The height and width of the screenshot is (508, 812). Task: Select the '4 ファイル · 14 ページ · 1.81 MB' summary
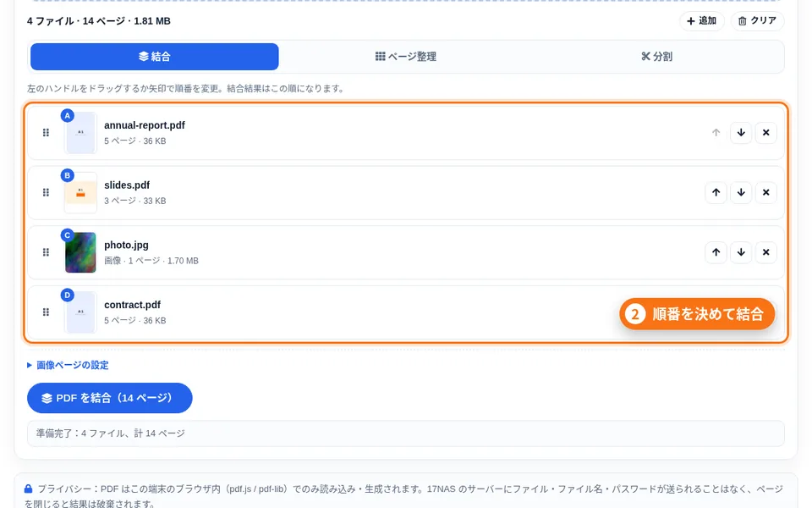(x=99, y=21)
